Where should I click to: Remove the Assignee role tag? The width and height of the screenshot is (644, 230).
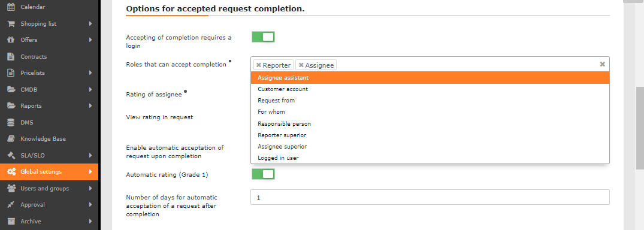[x=301, y=65]
